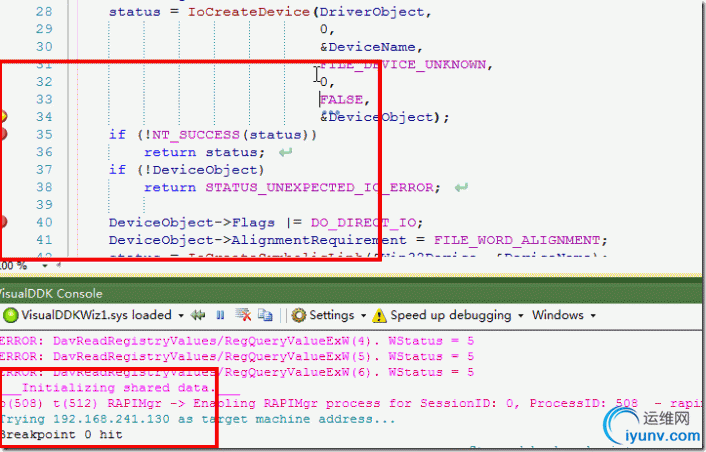
Task: Expand the Speed up debugging dropdown arrow
Action: (x=520, y=316)
